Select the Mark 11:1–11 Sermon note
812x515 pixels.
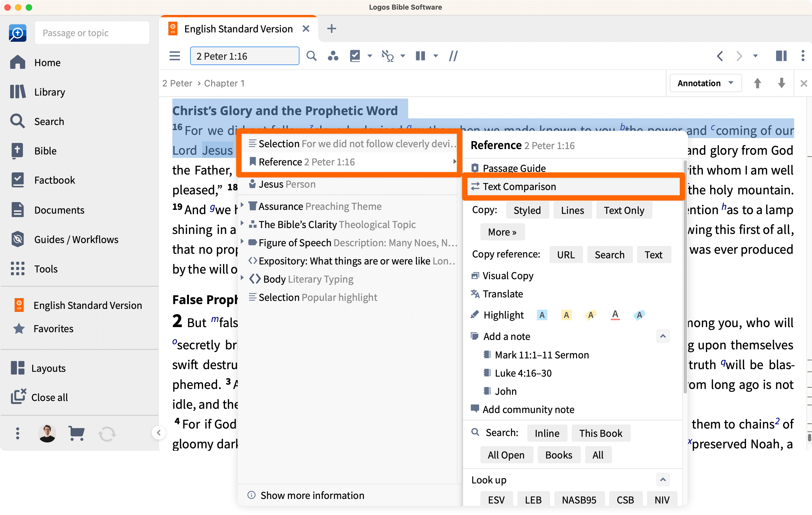tap(536, 355)
